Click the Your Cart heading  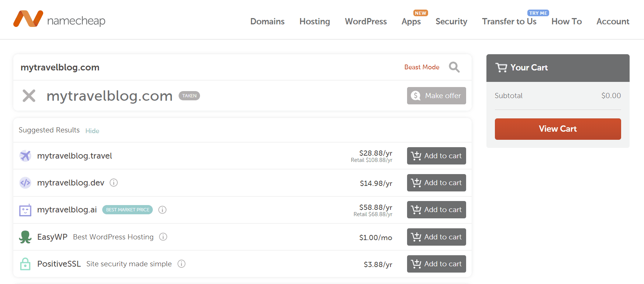529,68
